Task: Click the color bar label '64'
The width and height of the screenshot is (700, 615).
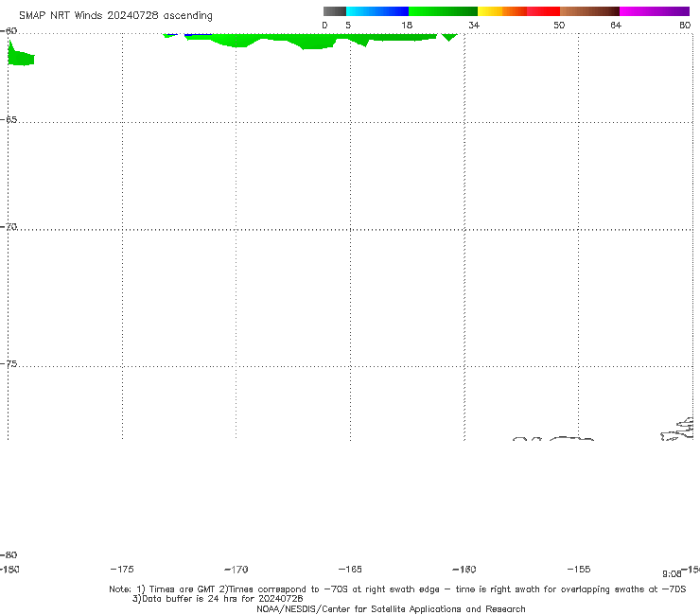Action: pyautogui.click(x=616, y=25)
